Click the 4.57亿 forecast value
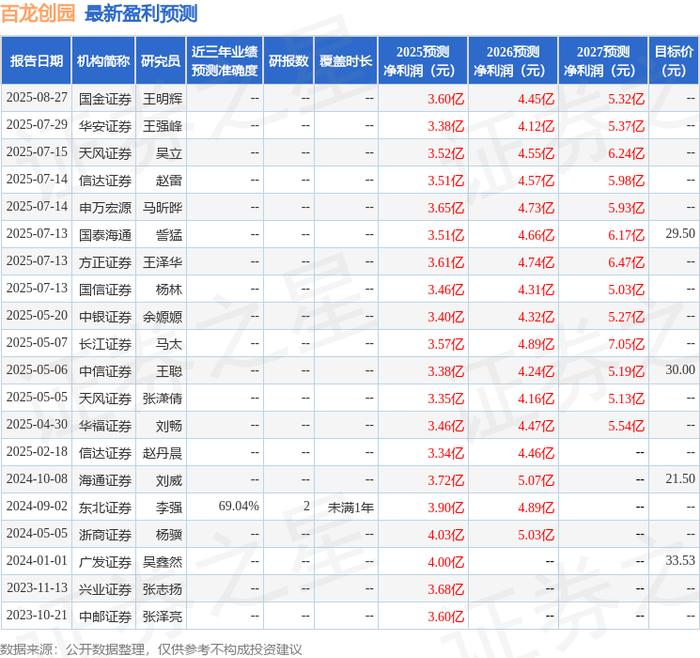 [536, 180]
